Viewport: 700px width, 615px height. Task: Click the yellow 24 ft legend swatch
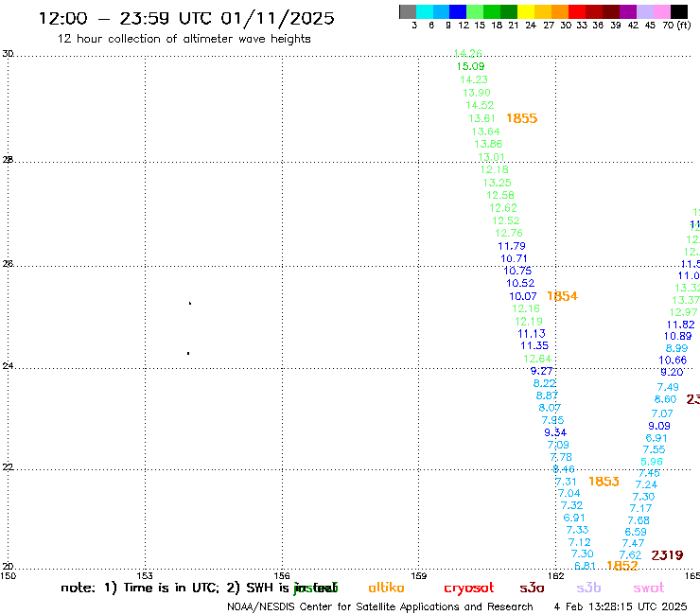526,11
